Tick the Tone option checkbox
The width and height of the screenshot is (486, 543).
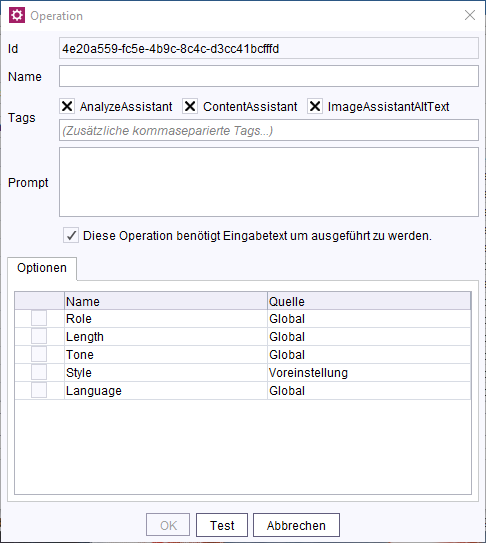click(x=39, y=354)
